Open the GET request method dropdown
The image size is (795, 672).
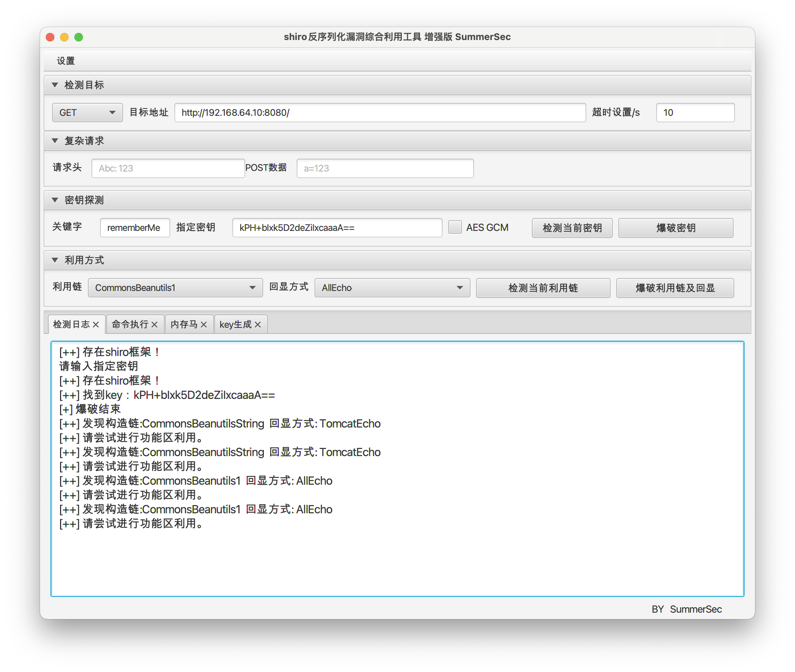pos(87,113)
